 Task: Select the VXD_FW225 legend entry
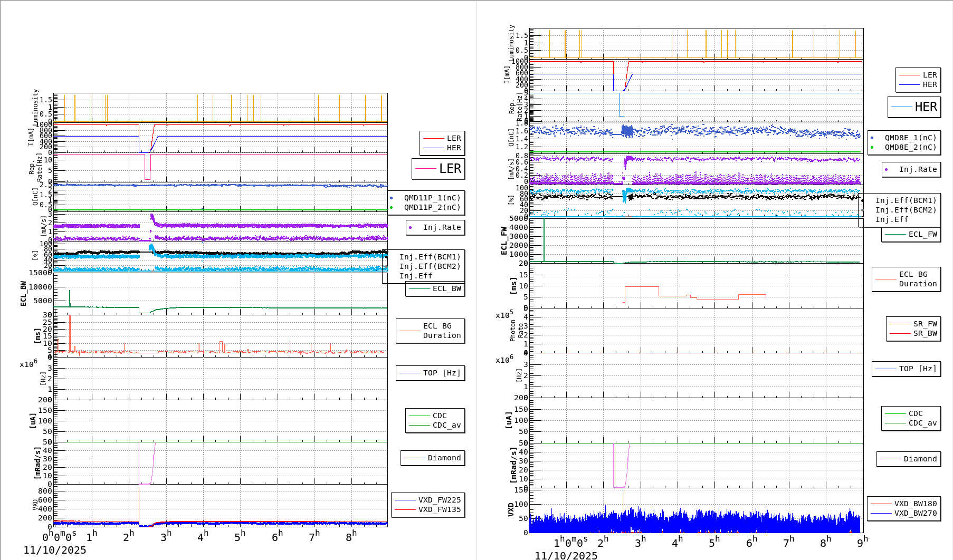click(439, 500)
